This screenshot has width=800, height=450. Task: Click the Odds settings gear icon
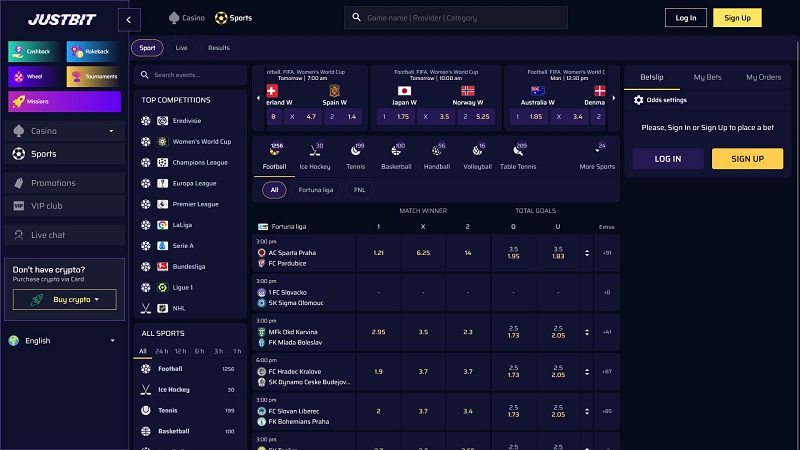click(x=640, y=100)
